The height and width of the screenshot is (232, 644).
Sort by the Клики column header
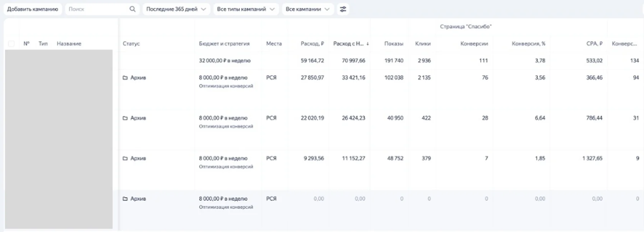click(x=423, y=44)
